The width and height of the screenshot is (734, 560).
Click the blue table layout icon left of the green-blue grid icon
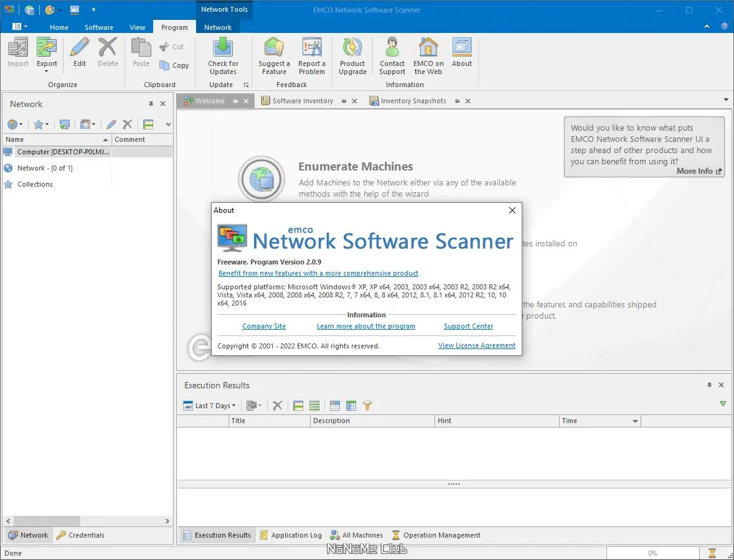point(335,406)
